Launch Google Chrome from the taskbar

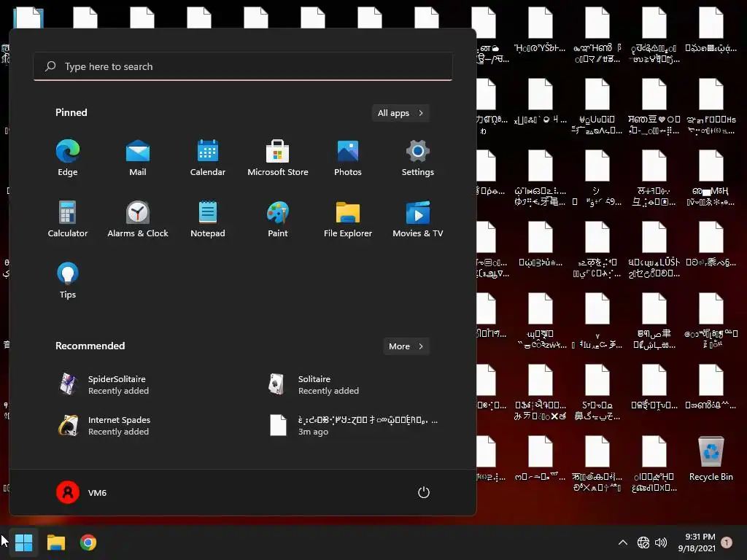(88, 542)
